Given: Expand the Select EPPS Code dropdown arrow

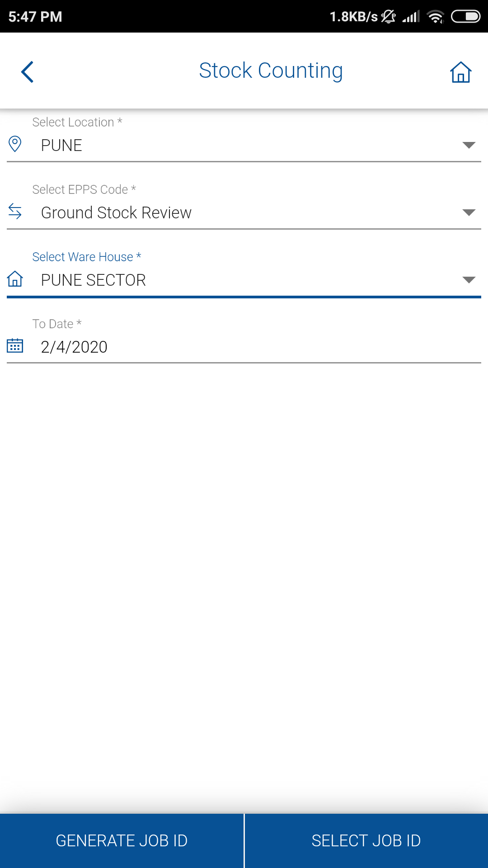Looking at the screenshot, I should [x=469, y=212].
